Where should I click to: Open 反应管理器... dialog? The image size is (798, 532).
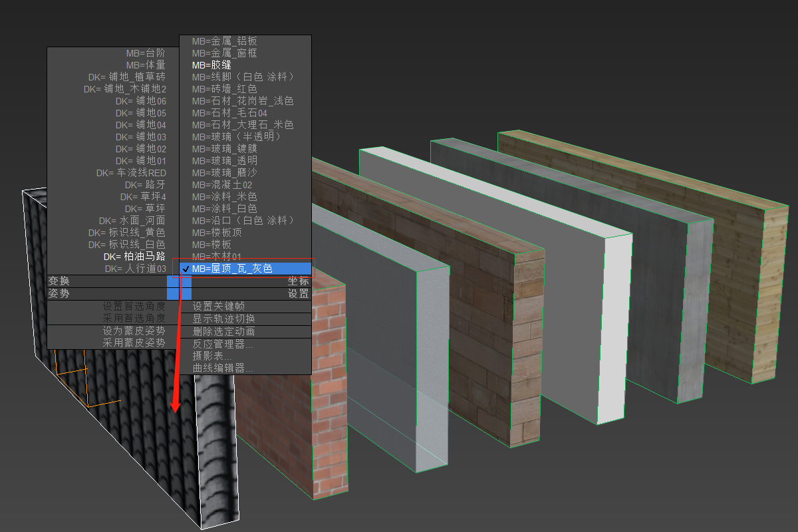pyautogui.click(x=223, y=344)
